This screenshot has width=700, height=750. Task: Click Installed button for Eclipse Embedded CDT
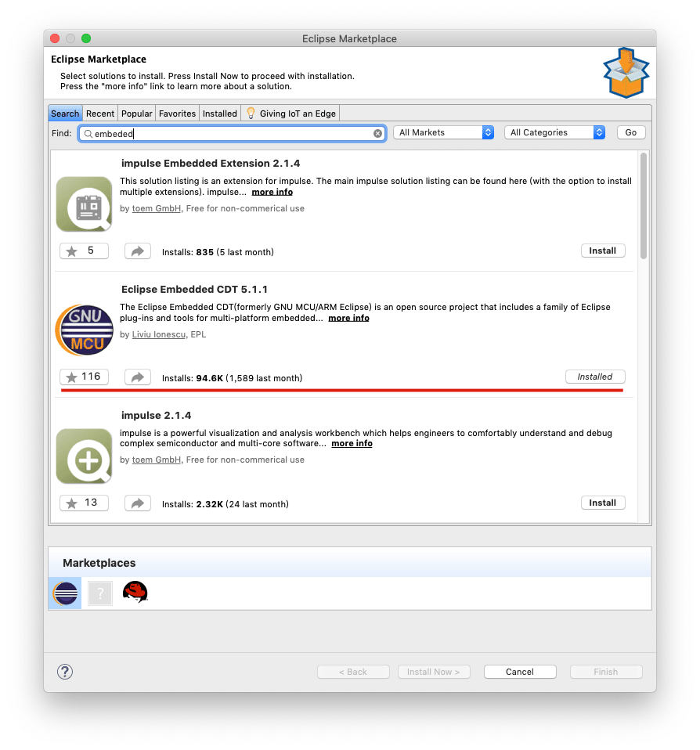[x=595, y=377]
